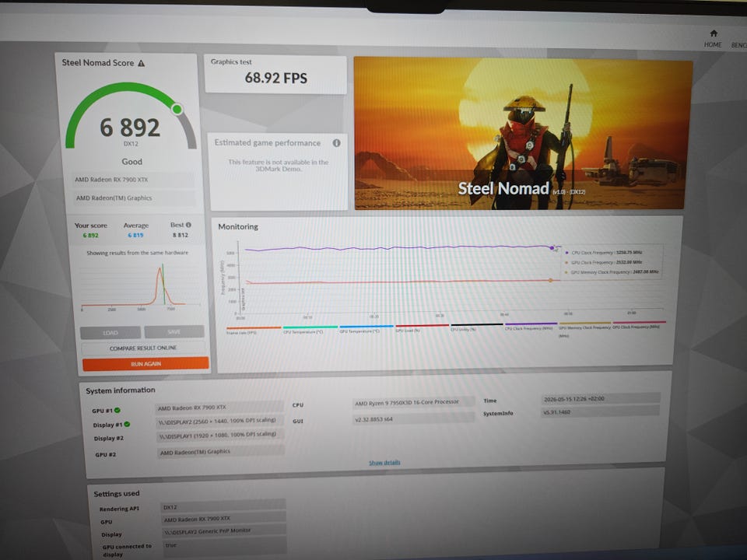Click the 6 892 score number

pos(130,128)
